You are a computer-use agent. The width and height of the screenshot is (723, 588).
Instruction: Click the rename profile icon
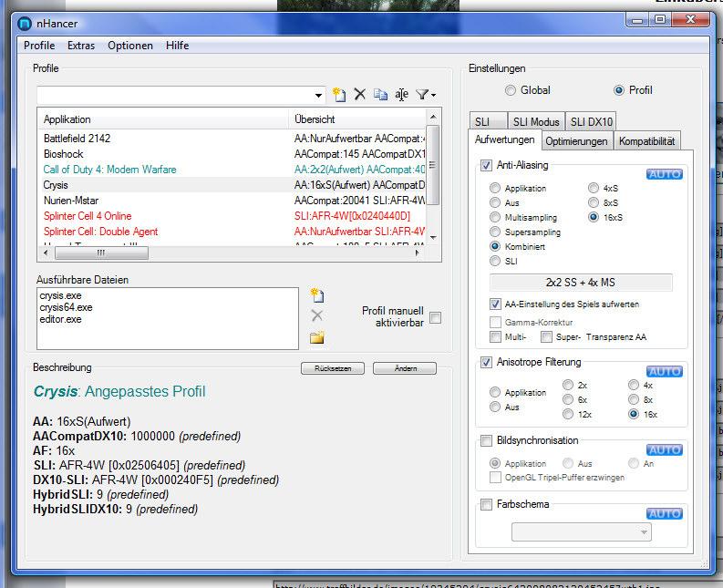tap(401, 95)
